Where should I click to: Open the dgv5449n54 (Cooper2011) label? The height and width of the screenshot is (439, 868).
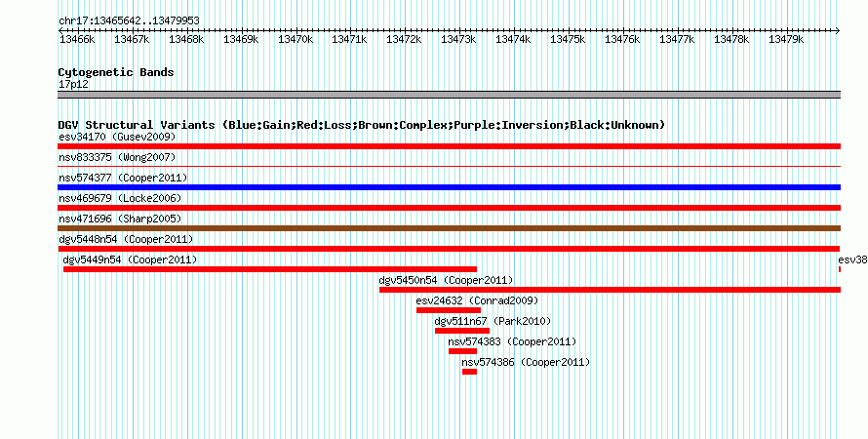tap(130, 259)
